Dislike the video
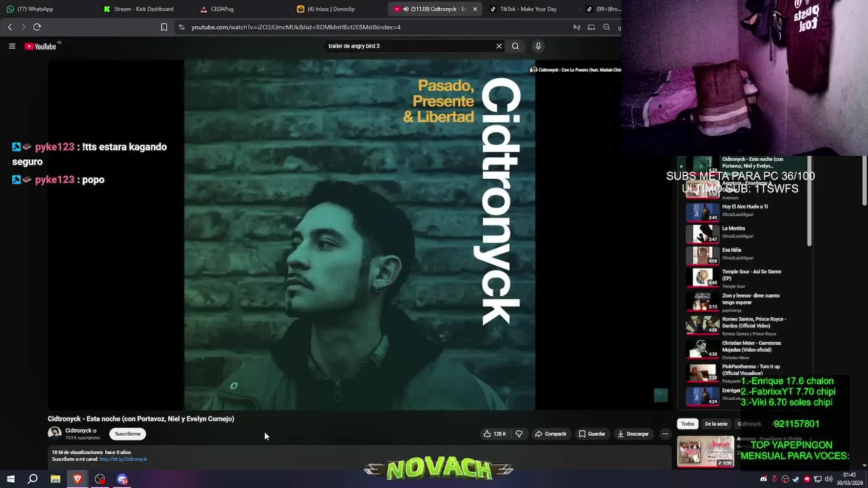 pyautogui.click(x=519, y=434)
